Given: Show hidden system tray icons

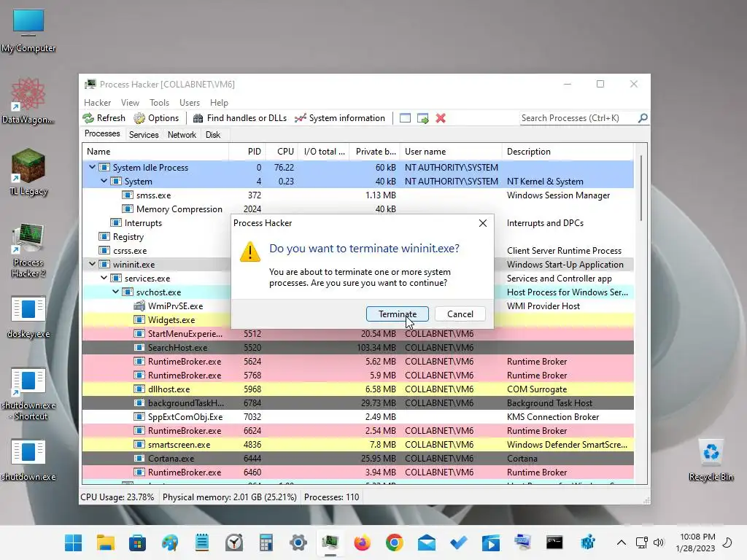Looking at the screenshot, I should coord(622,542).
